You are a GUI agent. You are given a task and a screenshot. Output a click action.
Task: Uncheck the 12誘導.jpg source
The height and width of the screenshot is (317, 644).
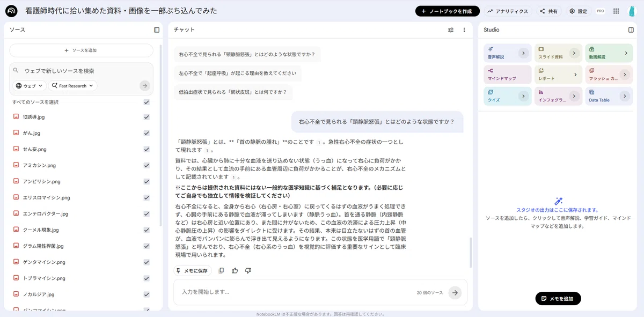click(147, 117)
